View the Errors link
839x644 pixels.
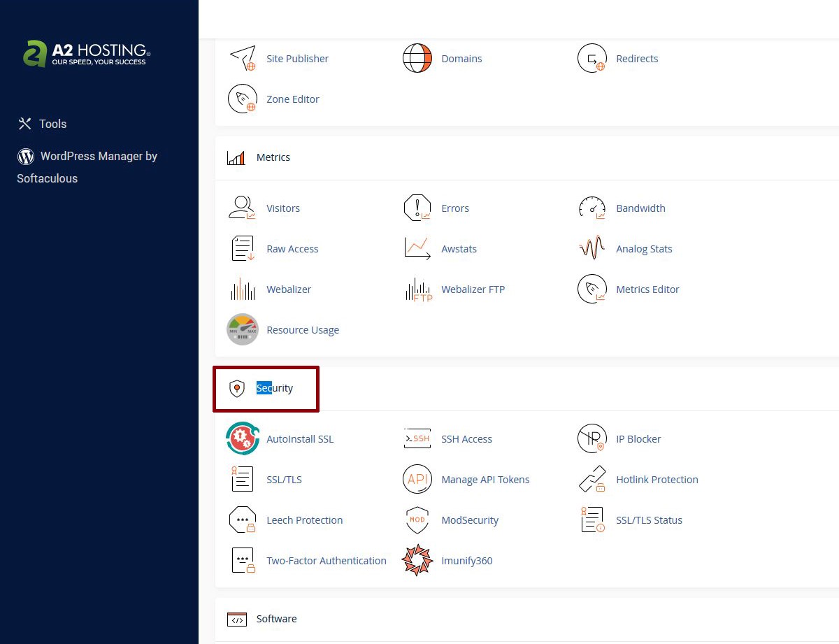point(455,208)
